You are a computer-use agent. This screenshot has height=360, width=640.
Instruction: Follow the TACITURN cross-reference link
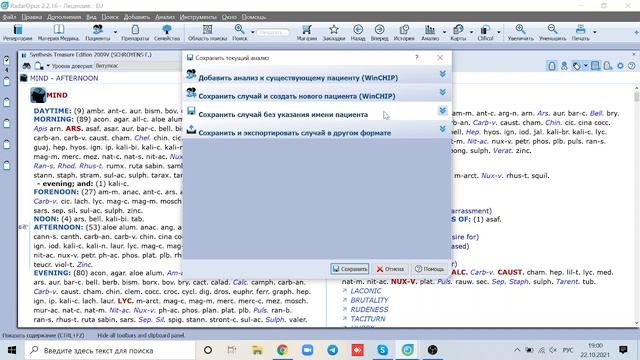[368, 319]
